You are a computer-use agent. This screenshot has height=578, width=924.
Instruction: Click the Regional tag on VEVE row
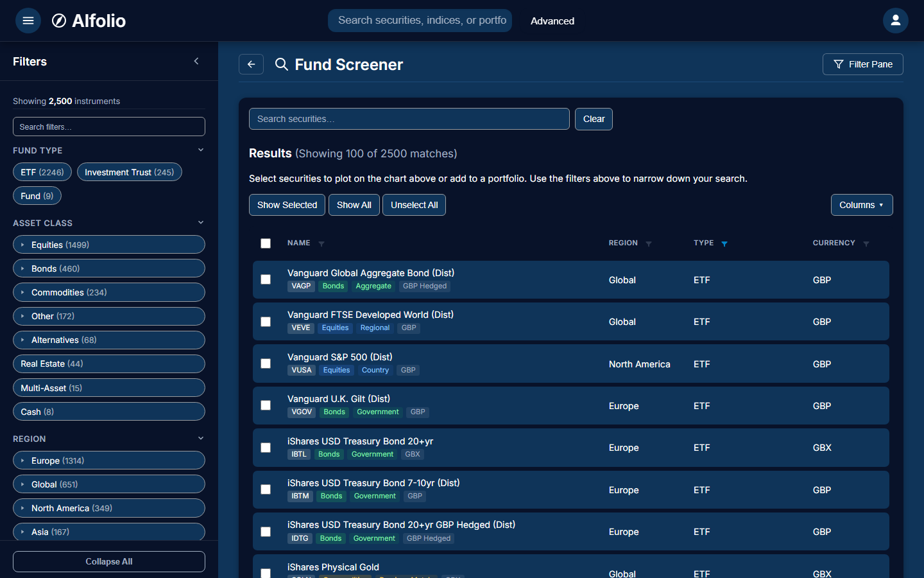[375, 328]
